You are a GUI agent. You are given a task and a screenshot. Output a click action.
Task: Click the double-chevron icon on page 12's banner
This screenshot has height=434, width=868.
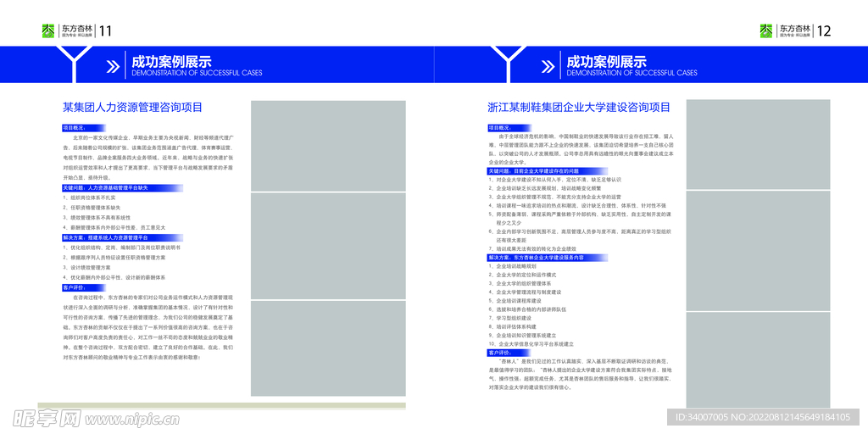click(x=548, y=66)
